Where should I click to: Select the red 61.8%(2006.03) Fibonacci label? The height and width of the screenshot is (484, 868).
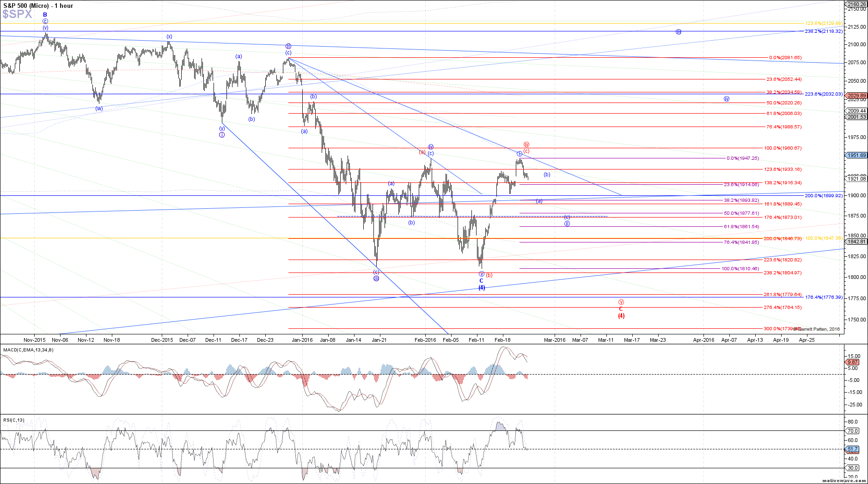pyautogui.click(x=784, y=114)
